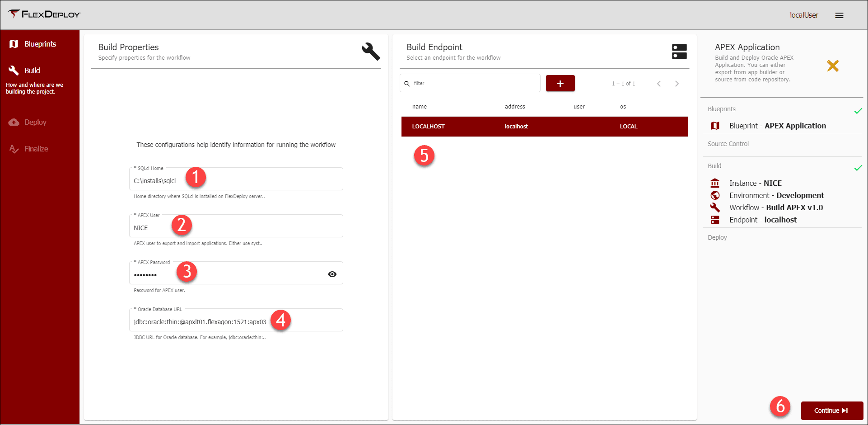
Task: Click the Source Control section label
Action: (x=728, y=144)
